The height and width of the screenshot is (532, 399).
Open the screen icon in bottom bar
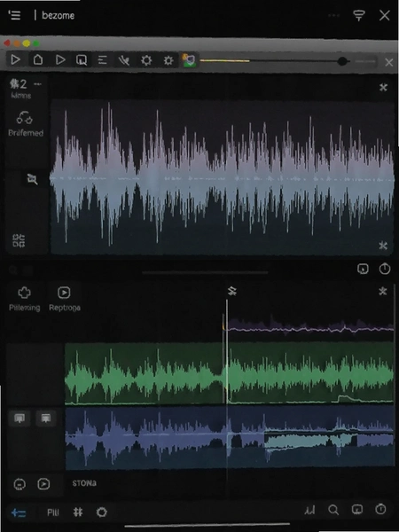357,509
